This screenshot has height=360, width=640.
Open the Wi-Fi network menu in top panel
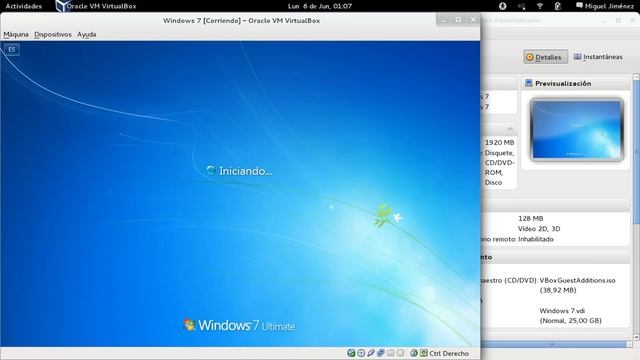point(540,6)
